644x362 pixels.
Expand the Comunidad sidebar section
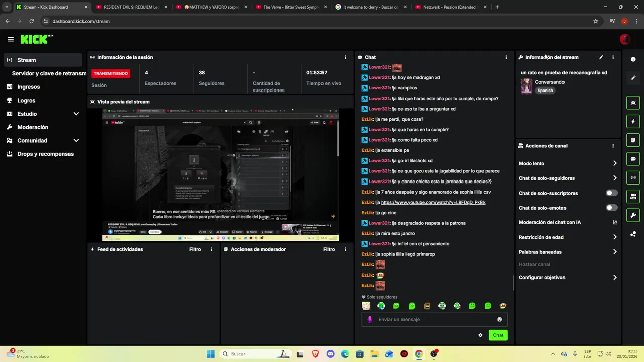coord(76,141)
